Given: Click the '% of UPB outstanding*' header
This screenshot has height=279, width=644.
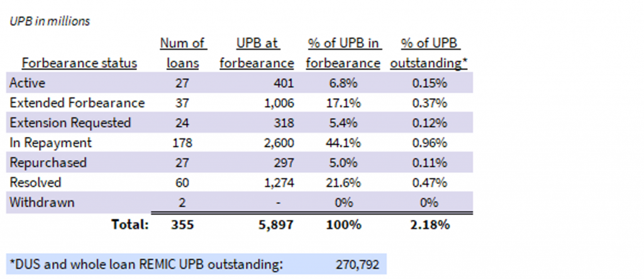Looking at the screenshot, I should tap(430, 53).
